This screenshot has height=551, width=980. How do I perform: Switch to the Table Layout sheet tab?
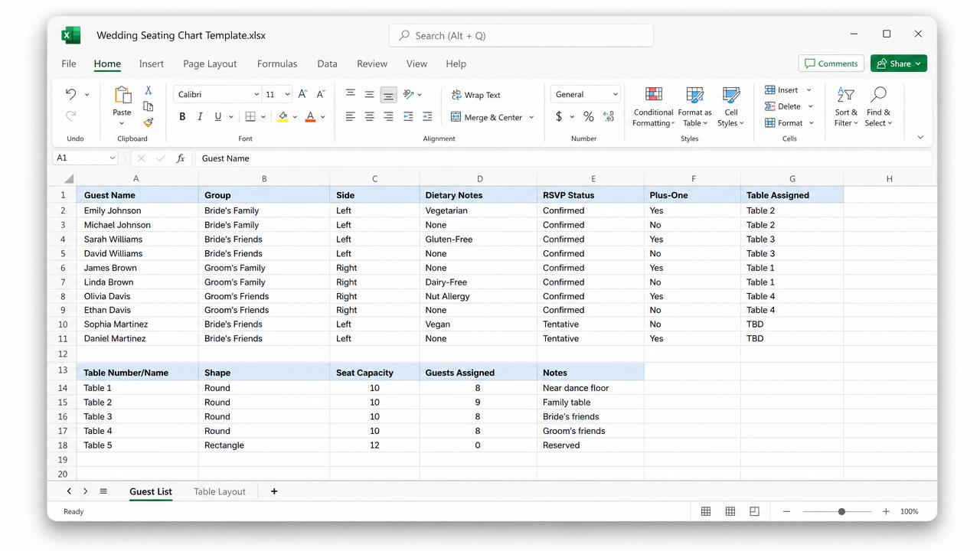(x=220, y=491)
